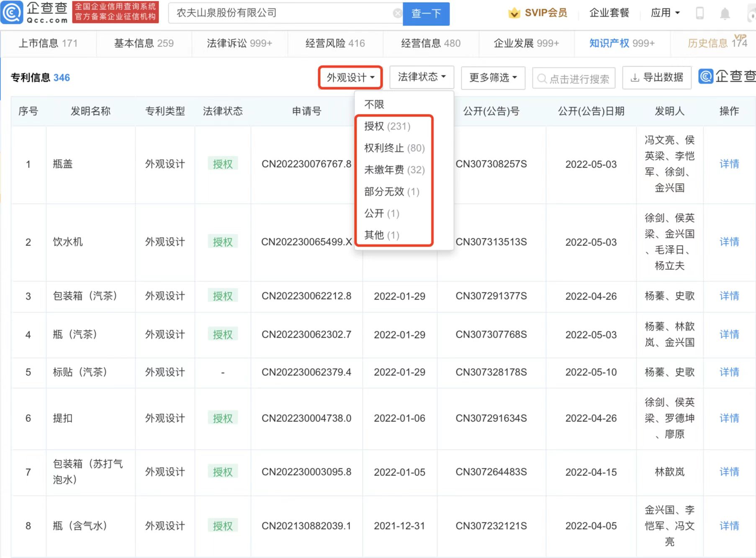
Task: Click the 授权 status tag for 提扣
Action: (x=223, y=418)
